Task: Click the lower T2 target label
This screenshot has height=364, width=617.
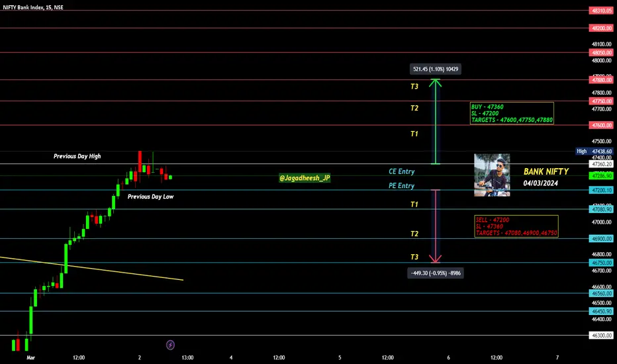Action: click(414, 234)
